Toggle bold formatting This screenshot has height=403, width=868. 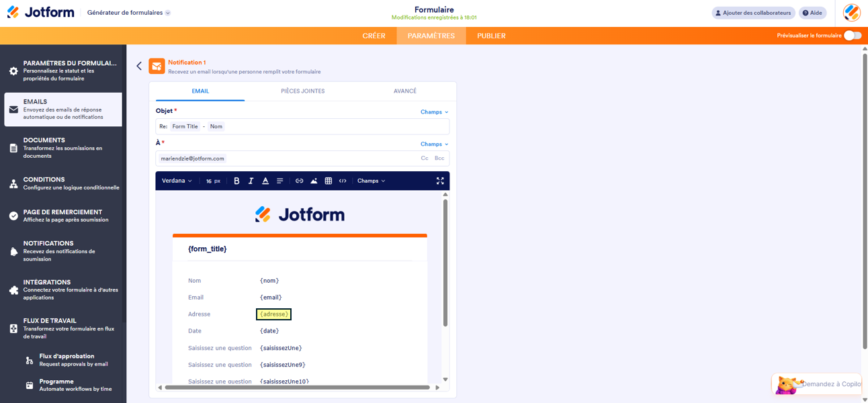coord(236,181)
